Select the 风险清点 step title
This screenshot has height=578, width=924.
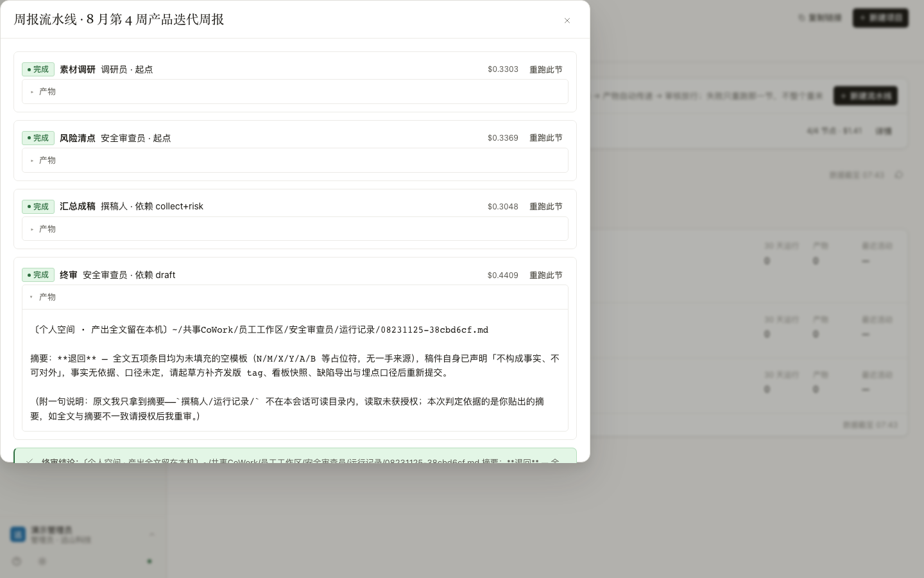coord(78,138)
